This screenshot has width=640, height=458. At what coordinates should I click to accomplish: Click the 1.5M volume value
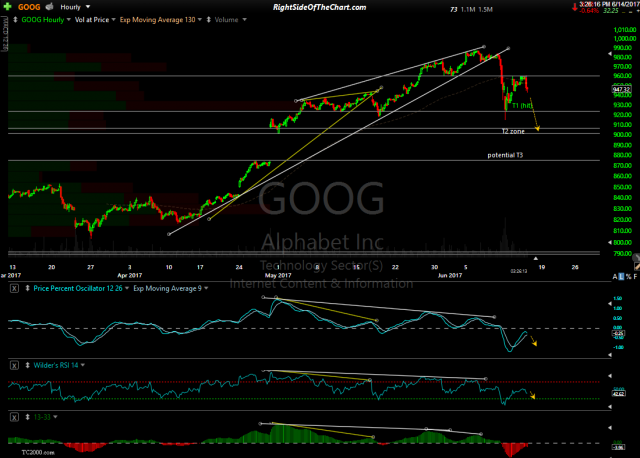click(x=485, y=9)
